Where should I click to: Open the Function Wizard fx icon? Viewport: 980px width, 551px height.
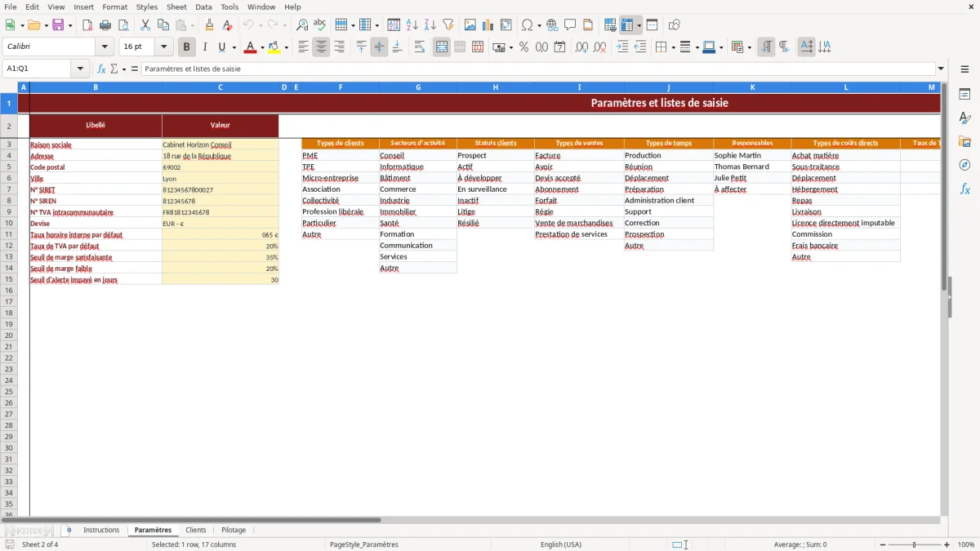[x=102, y=69]
